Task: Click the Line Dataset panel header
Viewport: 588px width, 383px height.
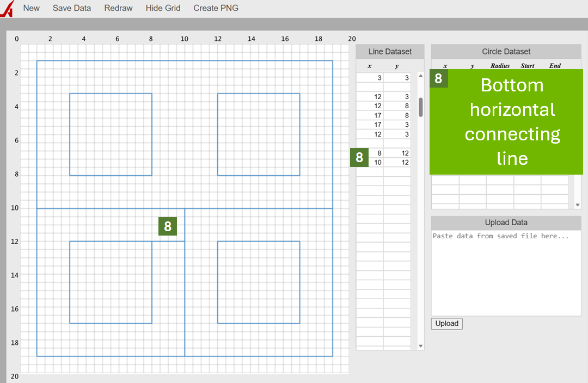Action: tap(390, 52)
